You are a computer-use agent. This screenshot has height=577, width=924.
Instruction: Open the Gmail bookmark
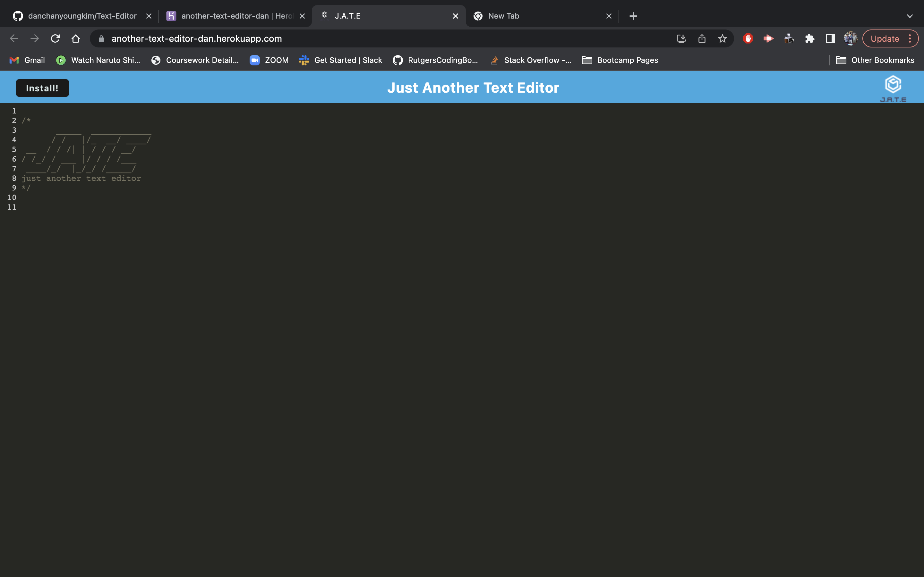[x=27, y=60]
